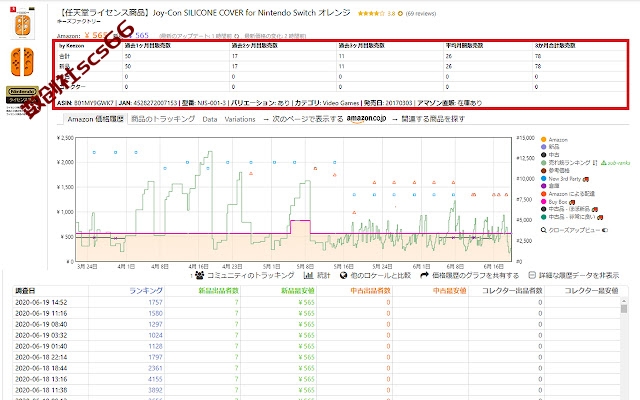Click the 関連する商品を探す link
The image size is (640, 400).
click(433, 119)
